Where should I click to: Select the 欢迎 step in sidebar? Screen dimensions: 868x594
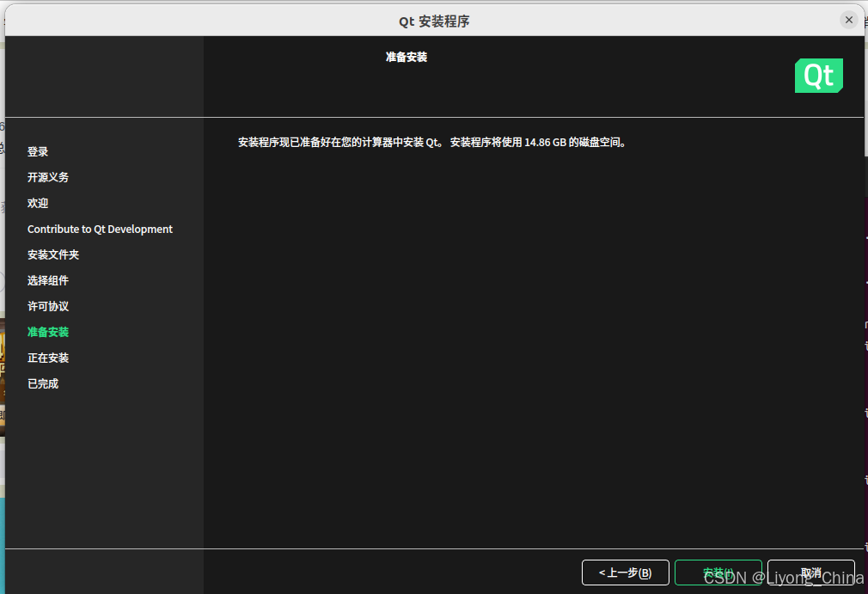(38, 203)
